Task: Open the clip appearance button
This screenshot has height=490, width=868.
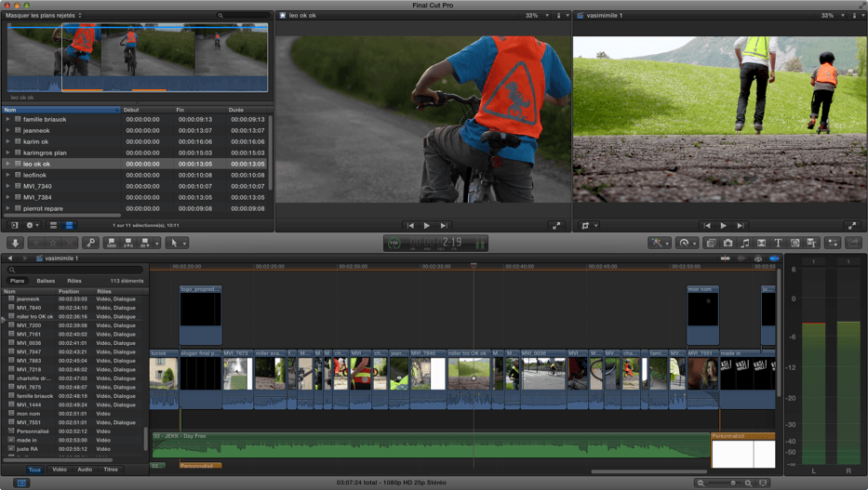Action: tap(764, 483)
